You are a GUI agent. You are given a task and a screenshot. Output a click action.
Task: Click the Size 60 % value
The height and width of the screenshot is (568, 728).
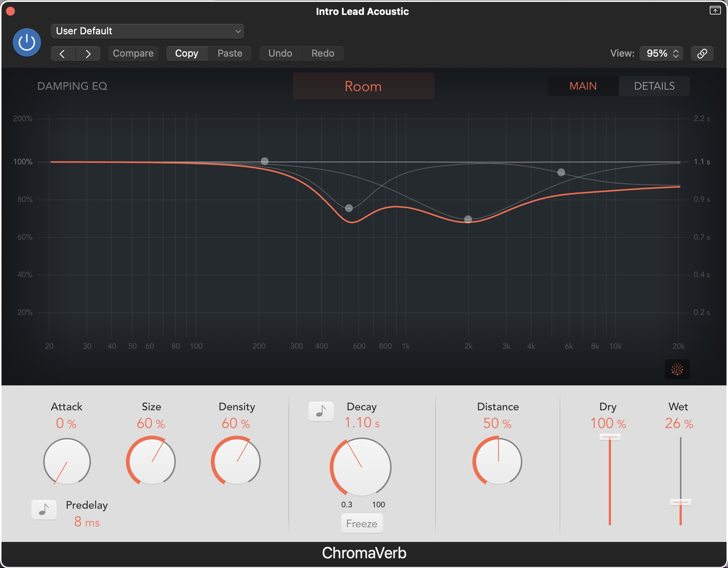tap(151, 423)
